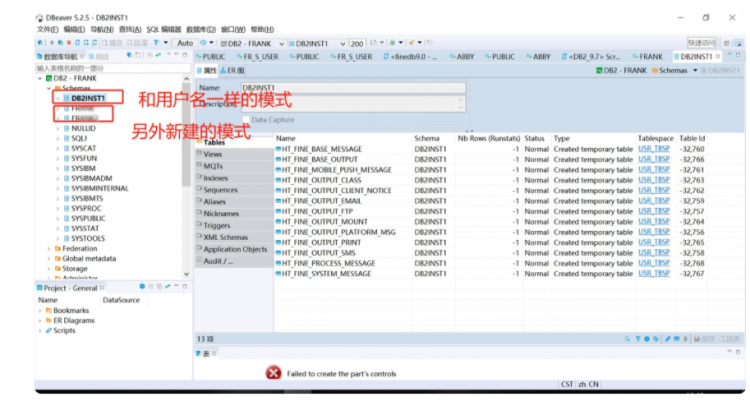The height and width of the screenshot is (406, 750).
Task: Expand the SYSCAT schema node
Action: coord(57,149)
